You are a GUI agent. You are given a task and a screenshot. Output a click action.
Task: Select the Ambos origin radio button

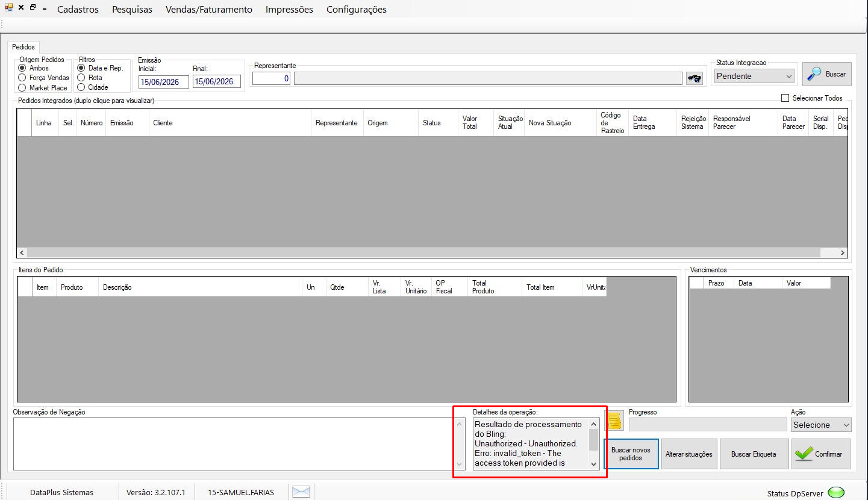(x=22, y=68)
